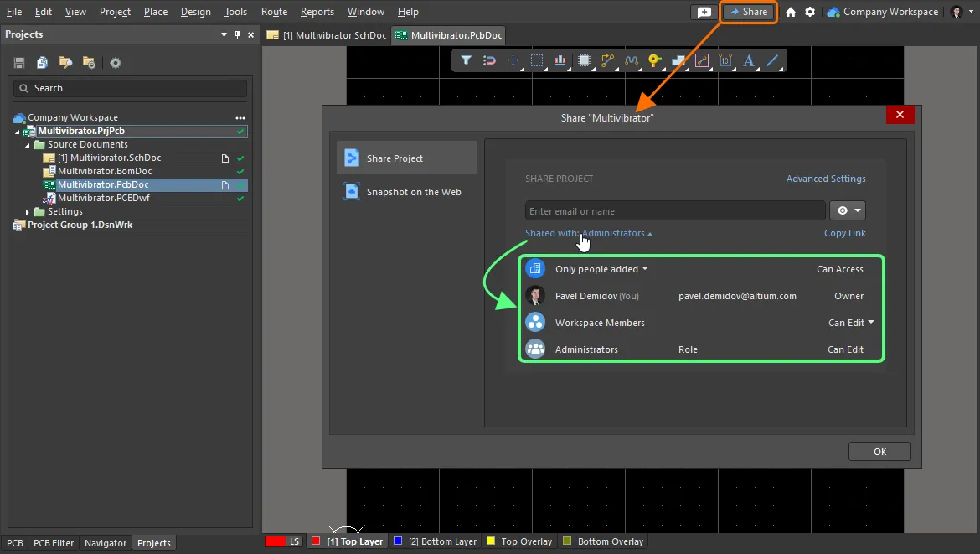Activate the interactive routing tool

[607, 60]
